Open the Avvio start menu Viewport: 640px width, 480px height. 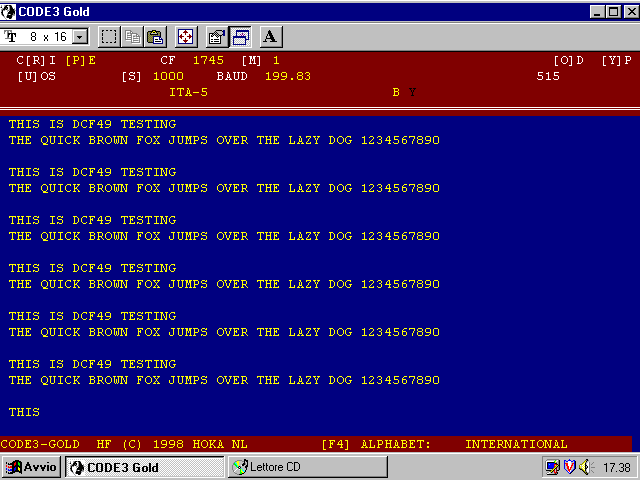coord(33,467)
